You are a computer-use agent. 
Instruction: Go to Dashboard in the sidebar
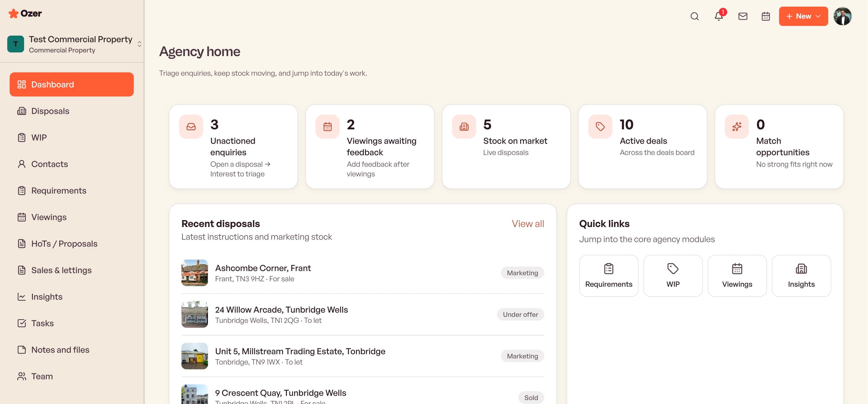click(72, 85)
